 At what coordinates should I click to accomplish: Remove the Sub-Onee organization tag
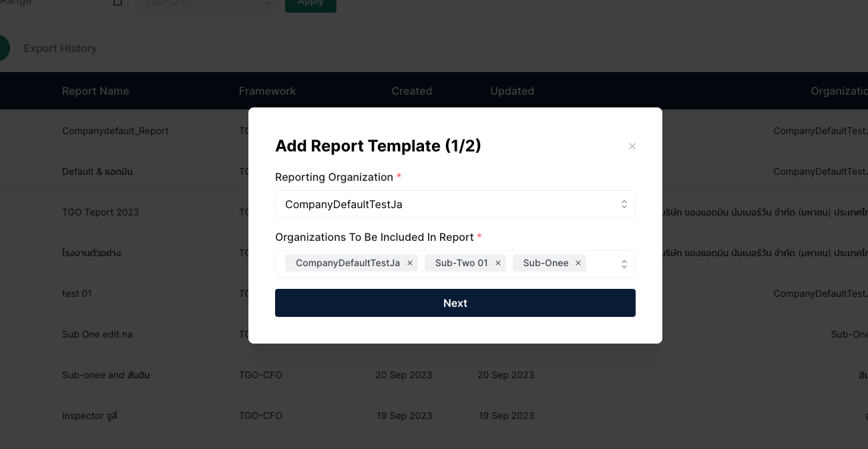[578, 263]
